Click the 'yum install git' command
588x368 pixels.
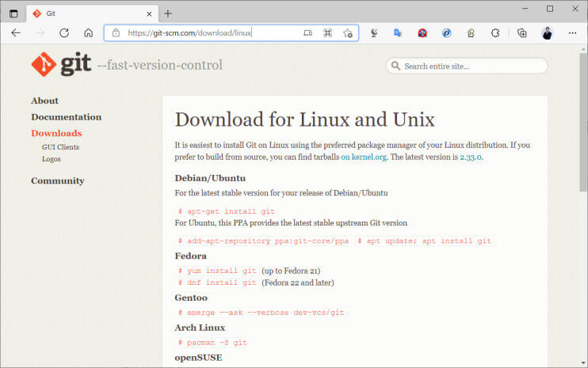(x=217, y=271)
